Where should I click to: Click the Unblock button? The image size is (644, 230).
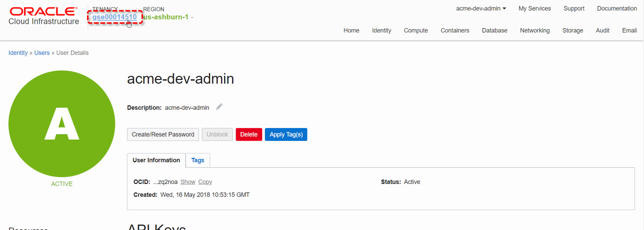coord(217,134)
